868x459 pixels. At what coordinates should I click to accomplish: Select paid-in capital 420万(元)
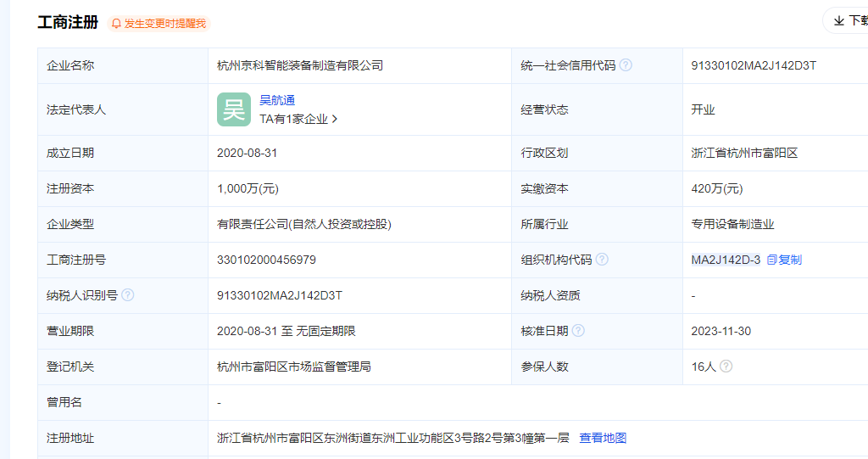(717, 189)
